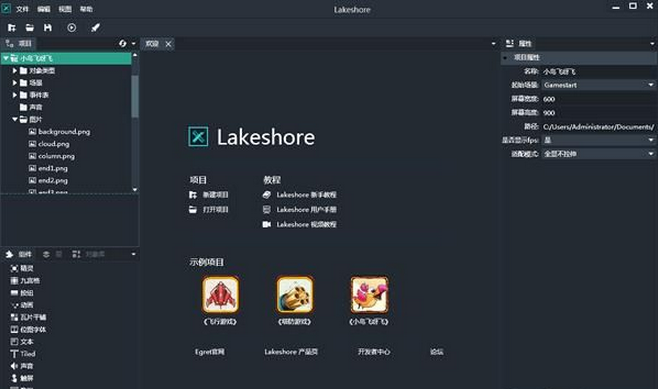
Task: Click the screen height field showing 900
Action: click(598, 113)
